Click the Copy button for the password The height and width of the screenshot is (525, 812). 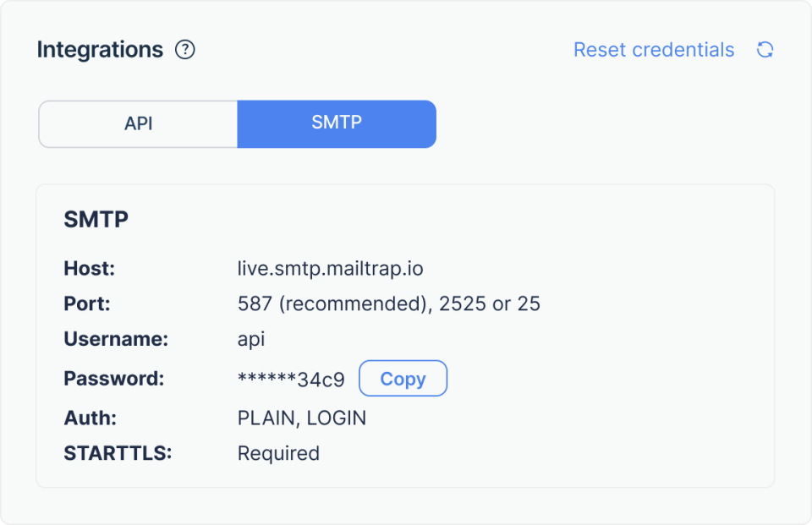pos(403,378)
